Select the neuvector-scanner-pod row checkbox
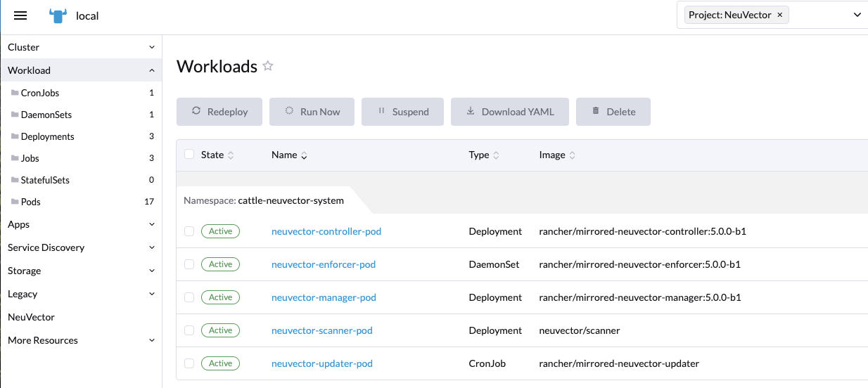Viewport: 868px width, 388px height. tap(189, 330)
